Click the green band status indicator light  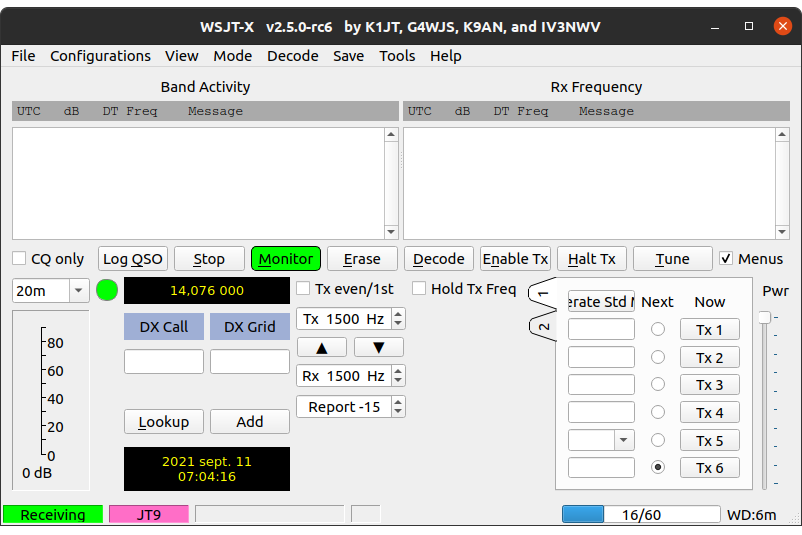pyautogui.click(x=107, y=290)
